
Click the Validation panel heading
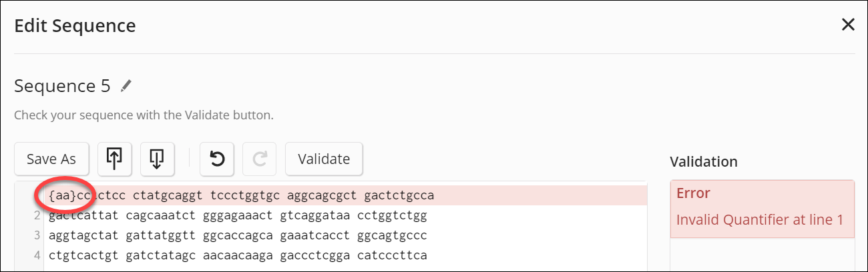tap(703, 161)
